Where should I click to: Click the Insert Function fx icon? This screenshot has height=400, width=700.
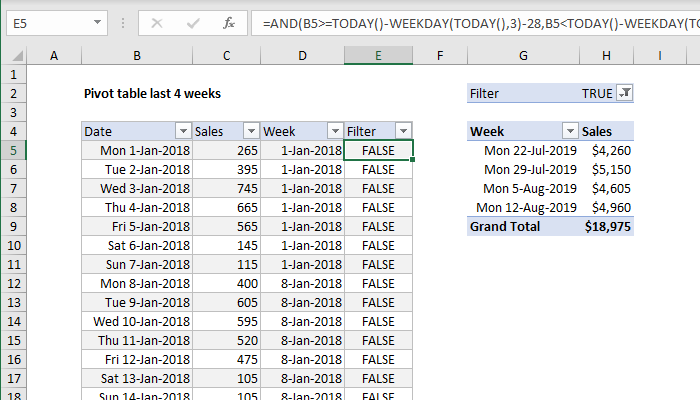(x=229, y=21)
